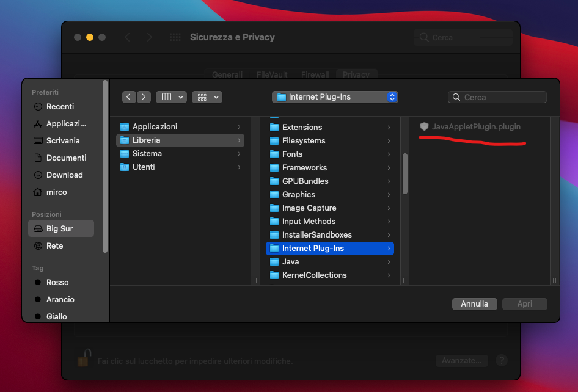Image resolution: width=578 pixels, height=392 pixels.
Task: Open Rete network location
Action: (48, 245)
